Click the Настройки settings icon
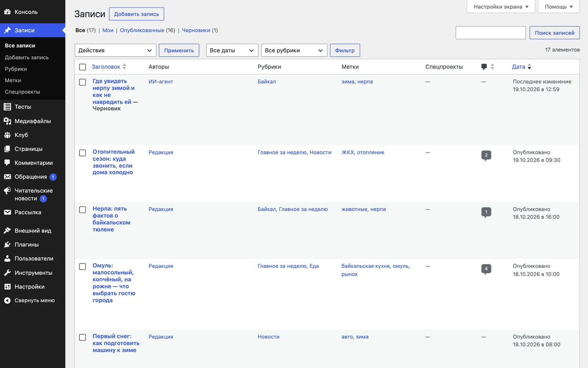The height and width of the screenshot is (368, 588). pyautogui.click(x=7, y=287)
